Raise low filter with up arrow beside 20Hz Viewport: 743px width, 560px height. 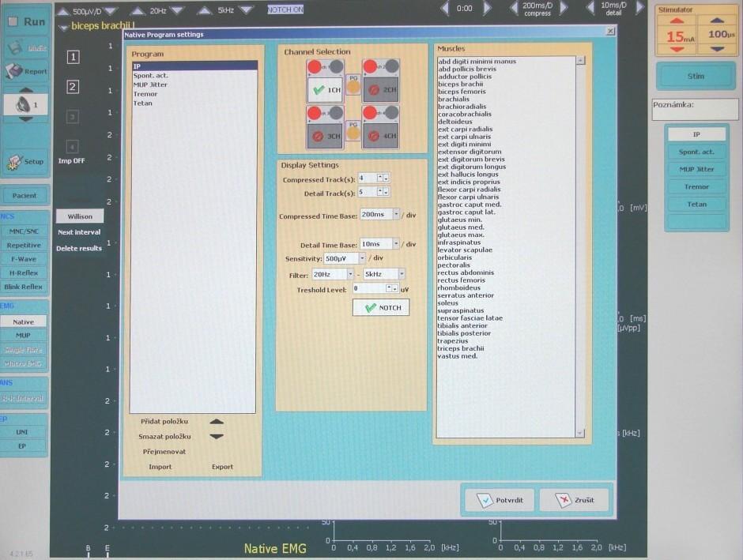pyautogui.click(x=138, y=10)
